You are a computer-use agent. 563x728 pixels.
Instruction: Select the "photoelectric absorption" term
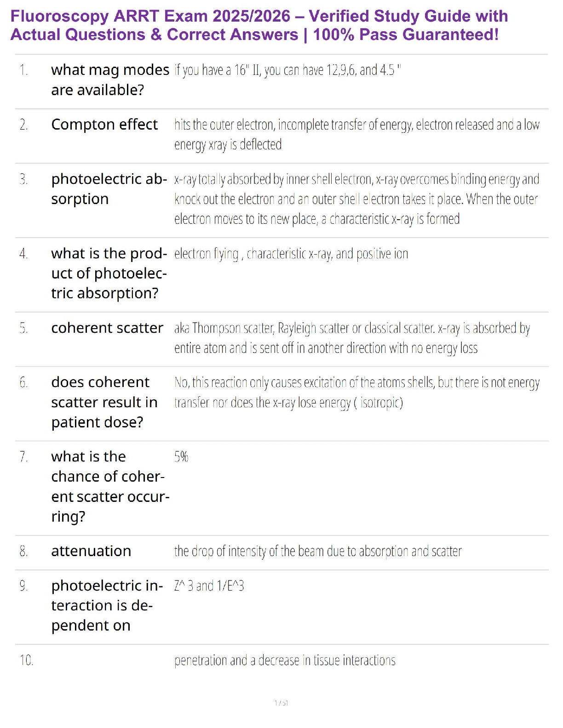pos(109,189)
